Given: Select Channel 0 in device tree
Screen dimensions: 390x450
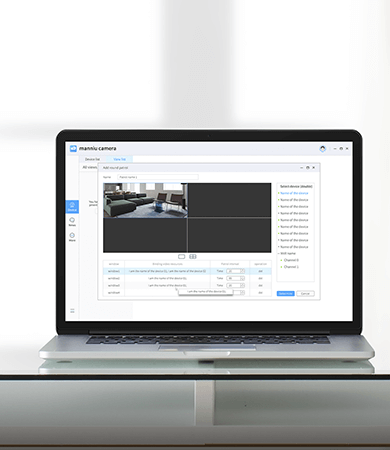Looking at the screenshot, I should click(291, 260).
